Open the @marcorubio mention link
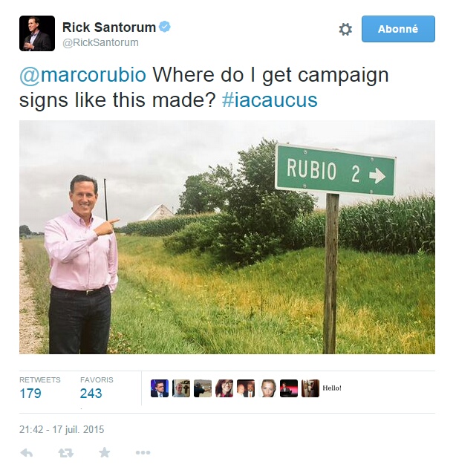This screenshot has height=476, width=456. coord(83,75)
